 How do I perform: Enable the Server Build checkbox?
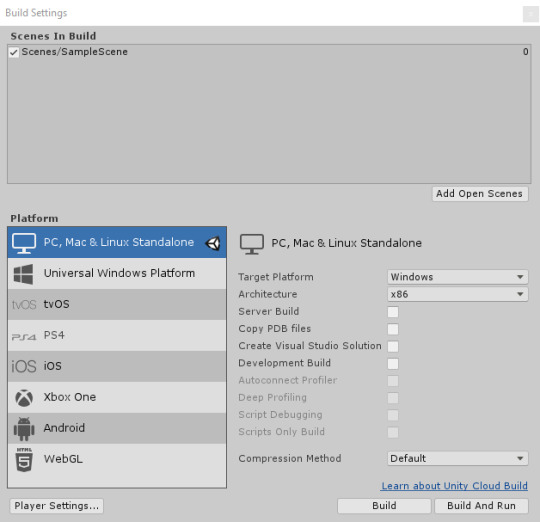pos(393,312)
